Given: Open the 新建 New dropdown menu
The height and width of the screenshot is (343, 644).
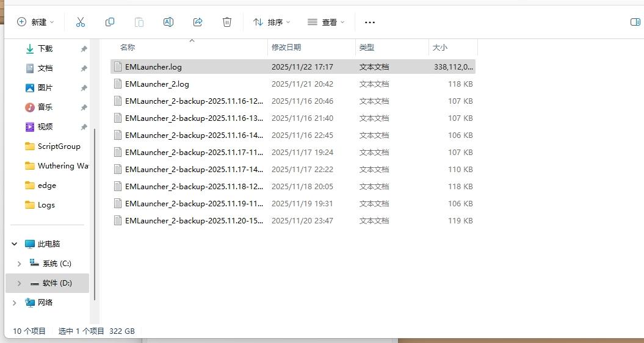Looking at the screenshot, I should (35, 22).
